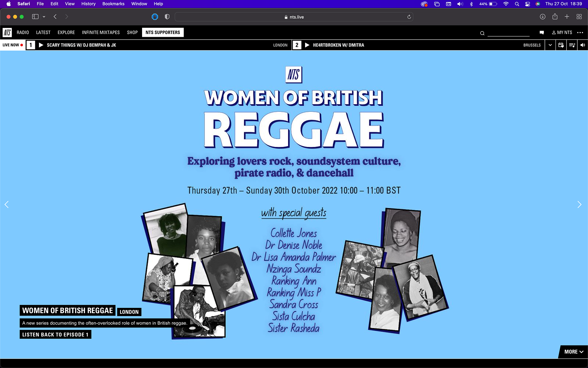Open the Bookmarks menu

(113, 4)
